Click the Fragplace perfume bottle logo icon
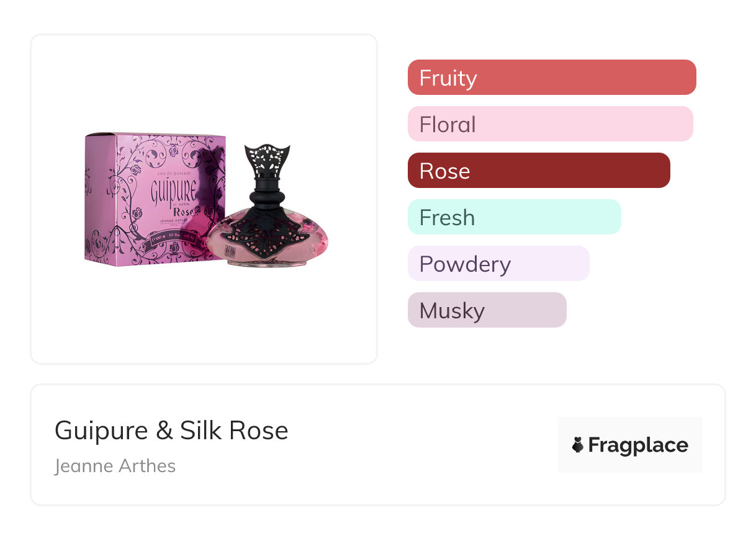This screenshot has width=756, height=536. click(x=578, y=445)
